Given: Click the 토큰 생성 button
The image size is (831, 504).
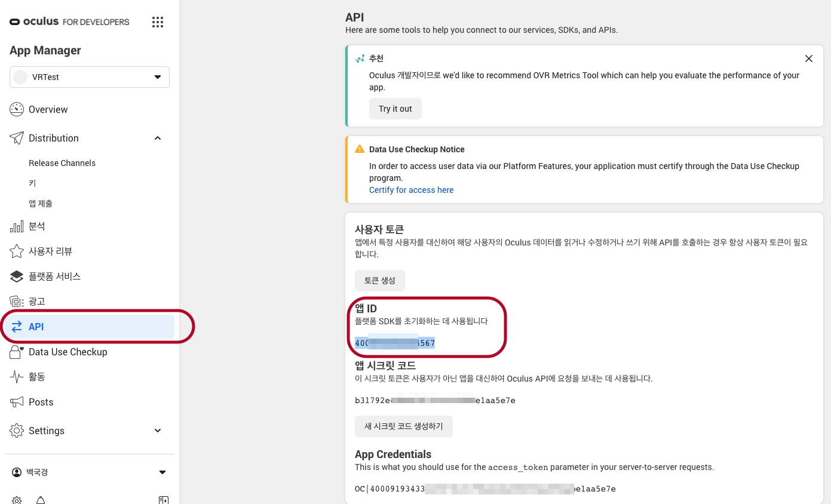Looking at the screenshot, I should pos(380,280).
